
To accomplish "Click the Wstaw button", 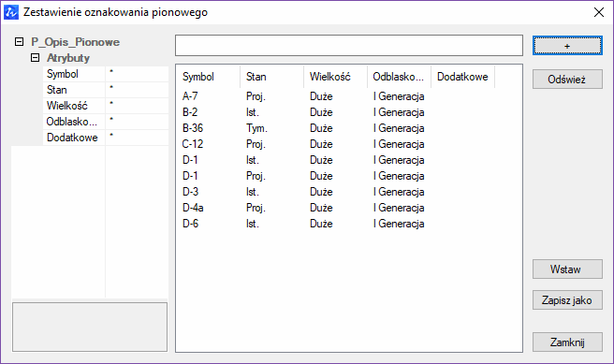I will point(567,269).
